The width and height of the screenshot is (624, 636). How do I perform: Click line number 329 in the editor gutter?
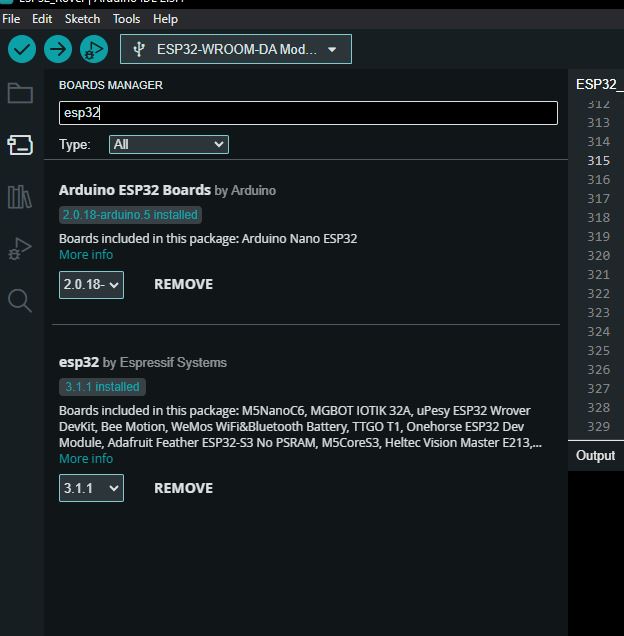coord(598,427)
